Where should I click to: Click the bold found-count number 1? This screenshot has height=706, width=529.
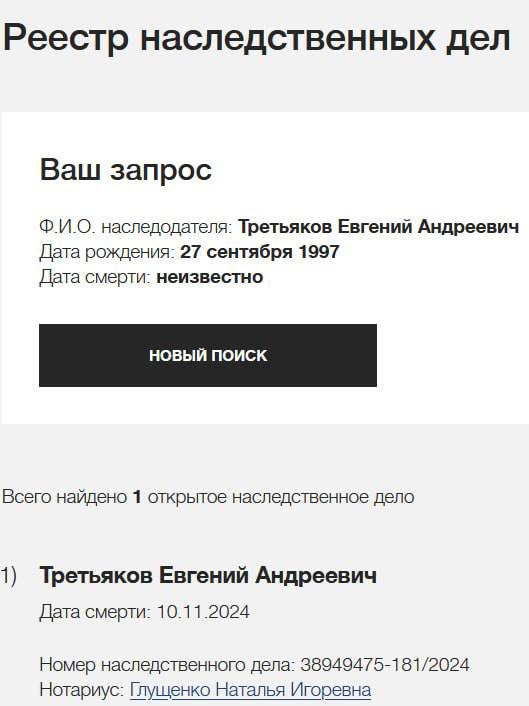[137, 497]
